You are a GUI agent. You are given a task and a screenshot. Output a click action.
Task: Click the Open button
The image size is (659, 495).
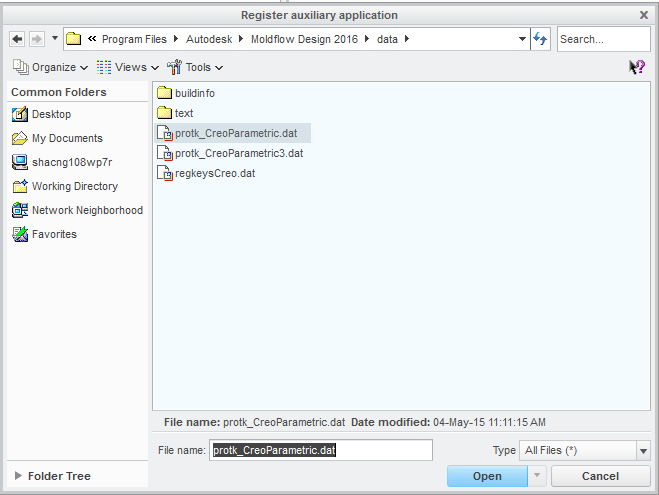[x=487, y=476]
